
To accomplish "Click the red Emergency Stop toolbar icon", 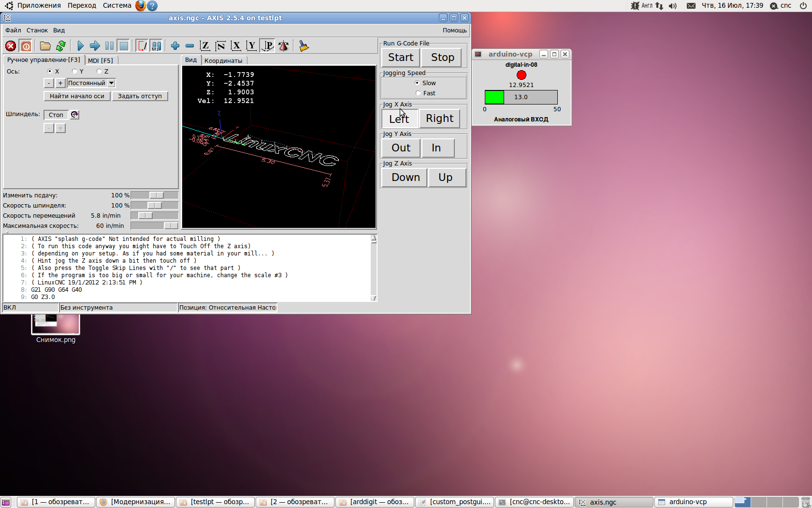I will 11,46.
